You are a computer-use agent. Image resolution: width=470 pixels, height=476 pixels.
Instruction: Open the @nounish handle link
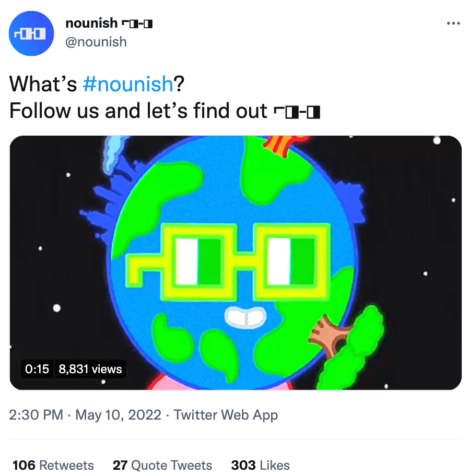96,41
